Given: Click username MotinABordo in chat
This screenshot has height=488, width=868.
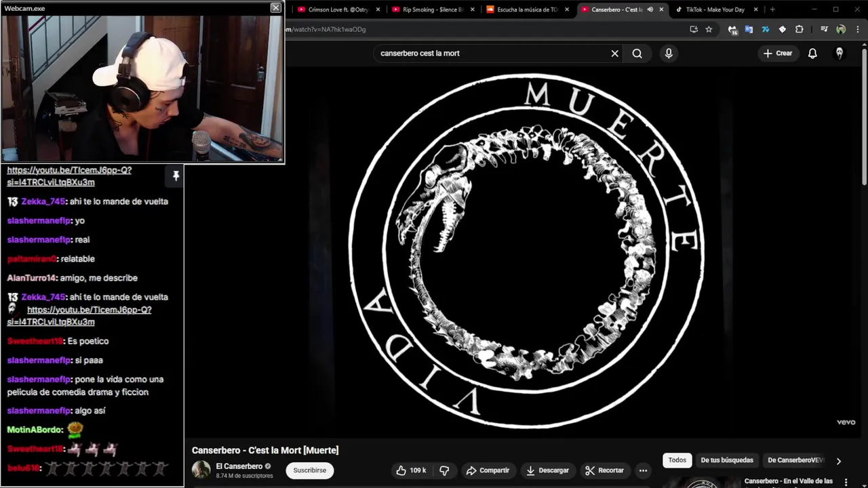Looking at the screenshot, I should point(35,430).
